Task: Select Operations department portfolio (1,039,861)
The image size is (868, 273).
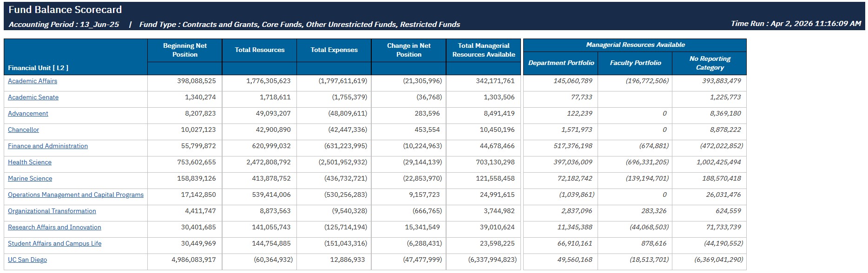Action: (577, 195)
